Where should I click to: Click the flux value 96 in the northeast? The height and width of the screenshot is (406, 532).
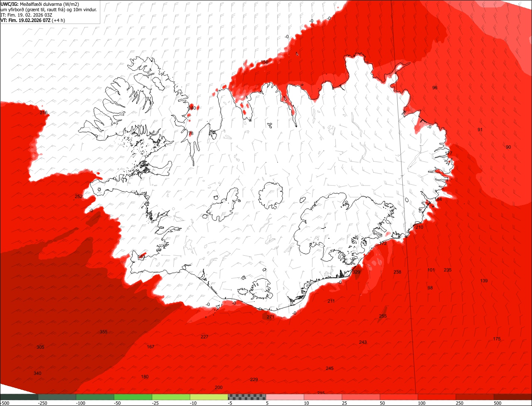pos(435,88)
